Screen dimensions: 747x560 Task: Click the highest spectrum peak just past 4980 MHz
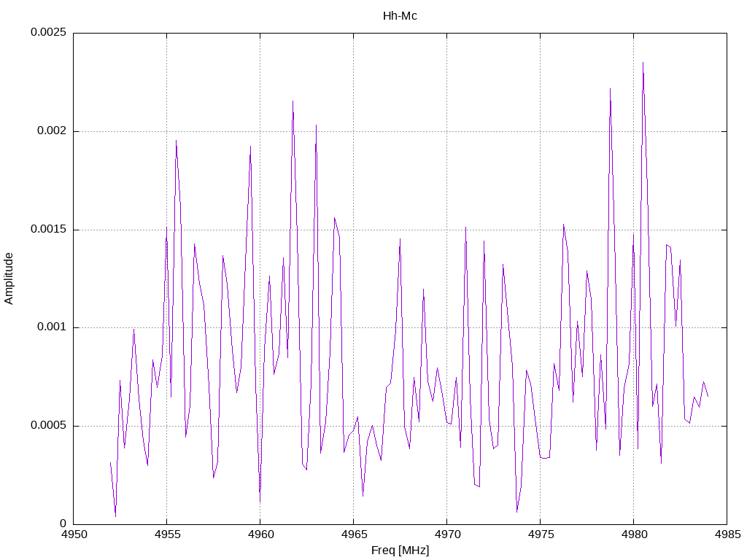tap(643, 63)
